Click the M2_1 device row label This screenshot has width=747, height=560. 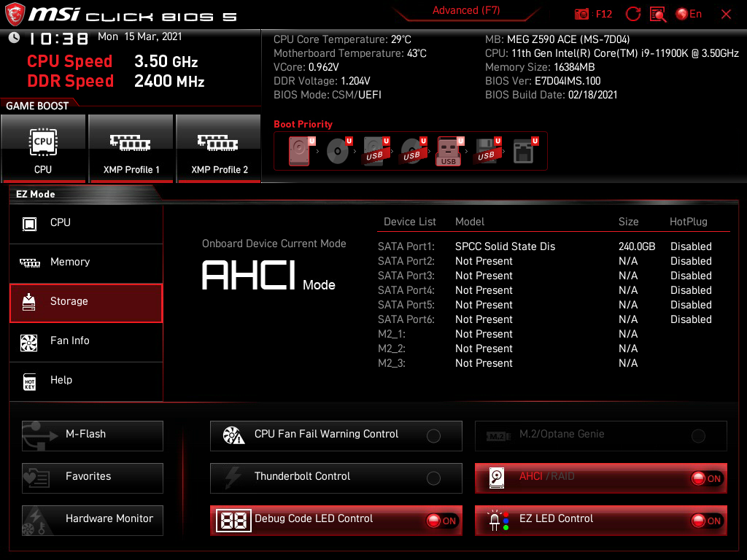(392, 334)
